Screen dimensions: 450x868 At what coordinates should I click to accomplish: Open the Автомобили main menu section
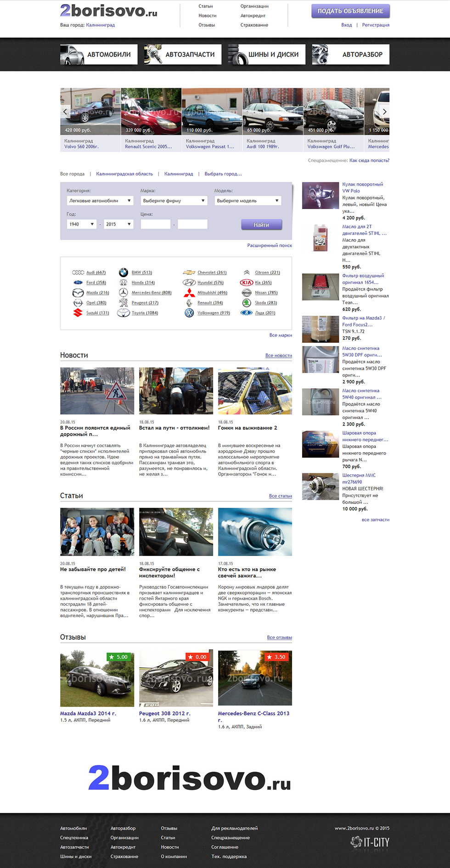pyautogui.click(x=99, y=54)
